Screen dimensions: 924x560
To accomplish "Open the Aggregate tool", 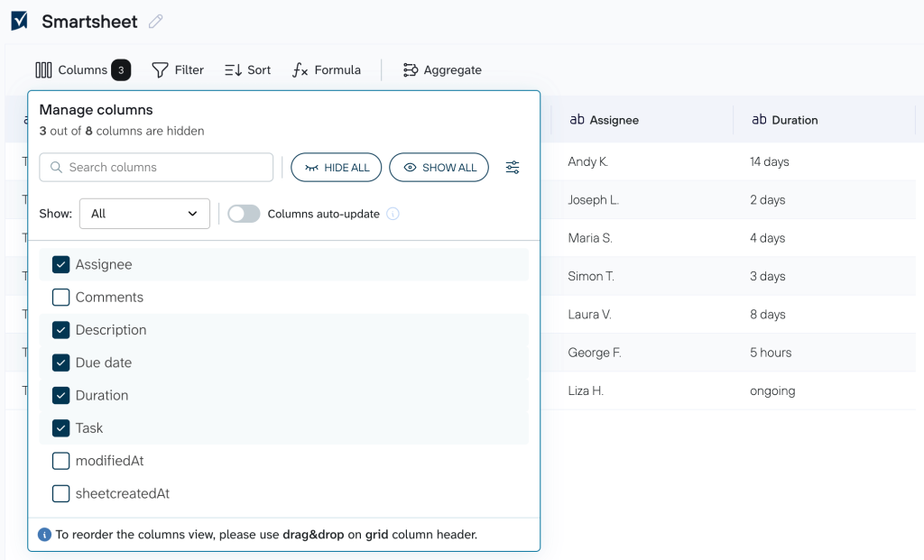I will click(441, 69).
